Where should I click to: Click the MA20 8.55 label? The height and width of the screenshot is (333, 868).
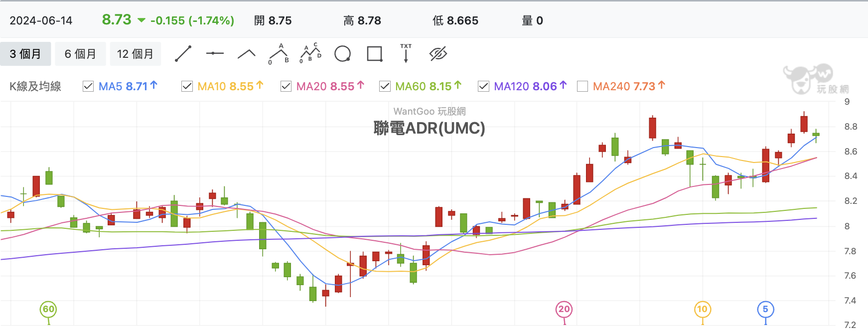tap(330, 86)
